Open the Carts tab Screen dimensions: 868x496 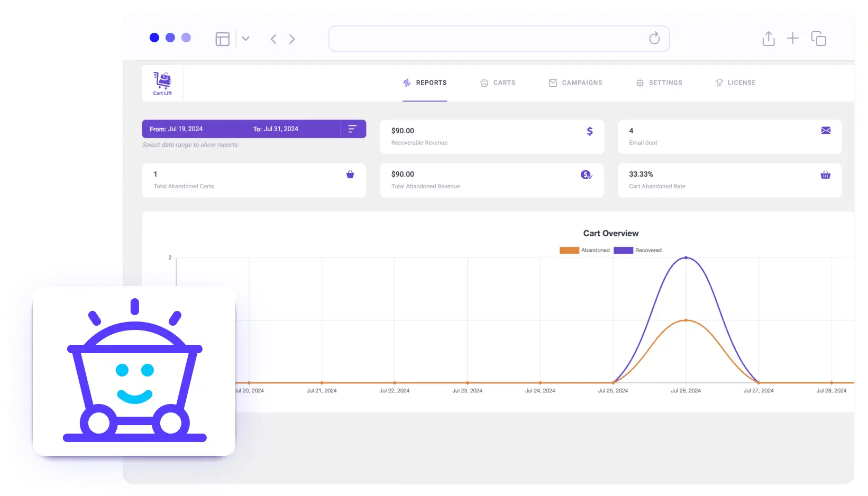click(498, 82)
